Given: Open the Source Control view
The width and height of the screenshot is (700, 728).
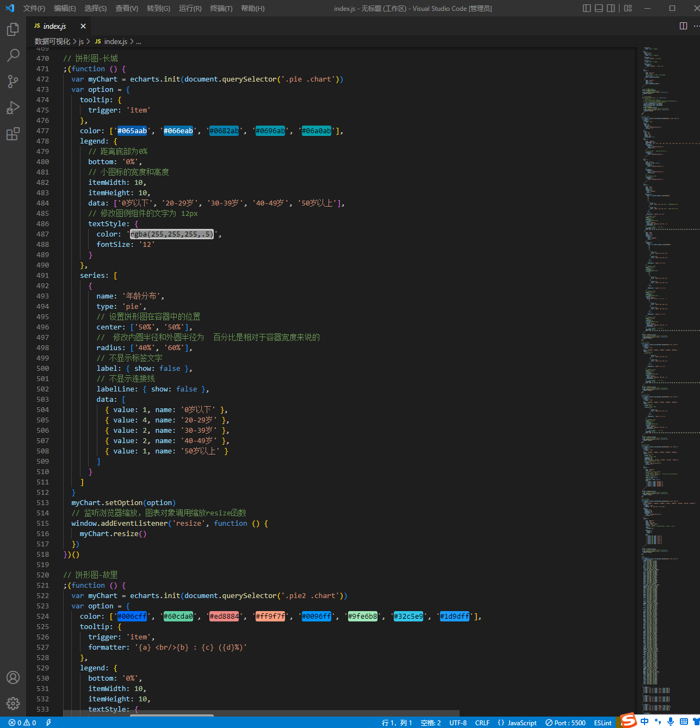Looking at the screenshot, I should click(13, 81).
